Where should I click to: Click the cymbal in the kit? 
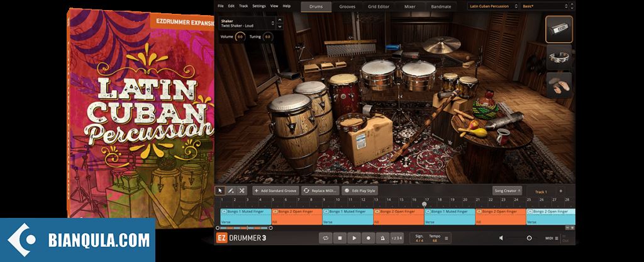(x=441, y=45)
